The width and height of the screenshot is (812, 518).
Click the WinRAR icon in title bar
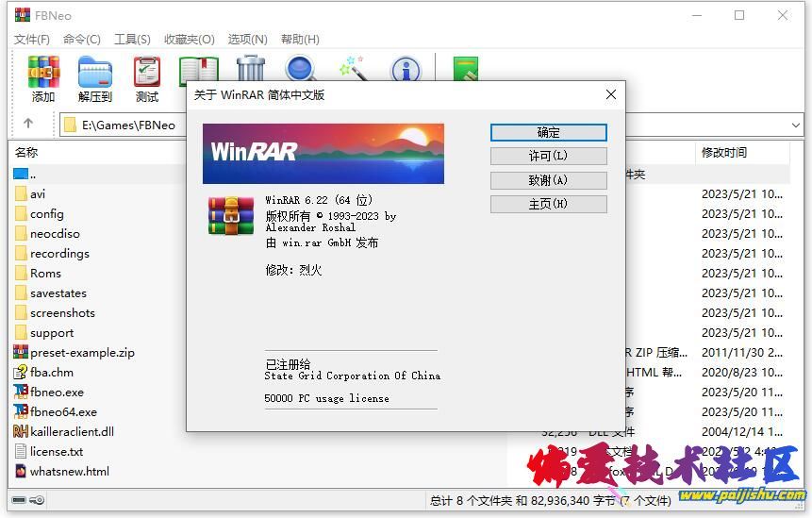pyautogui.click(x=23, y=15)
